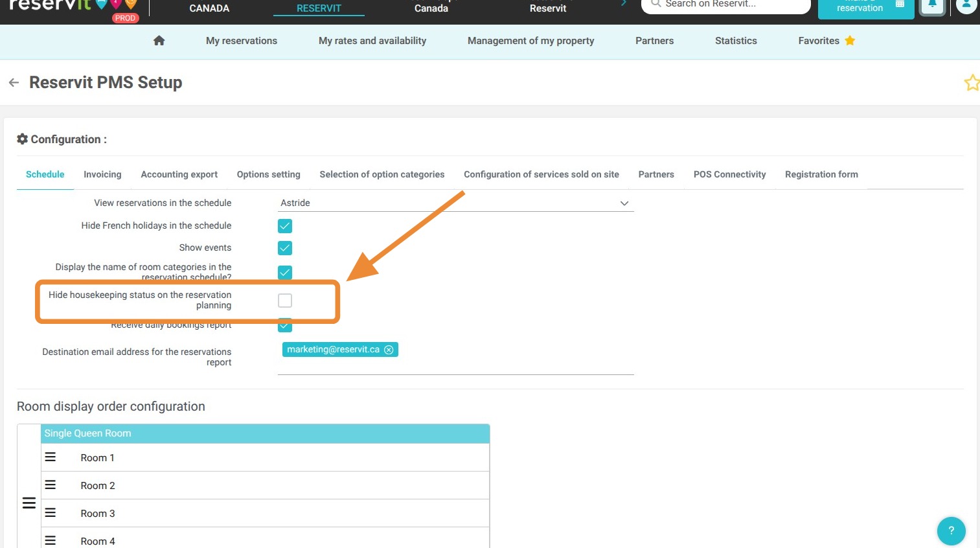Select the Single Queen Room header
The height and width of the screenshot is (548, 980).
pyautogui.click(x=265, y=433)
